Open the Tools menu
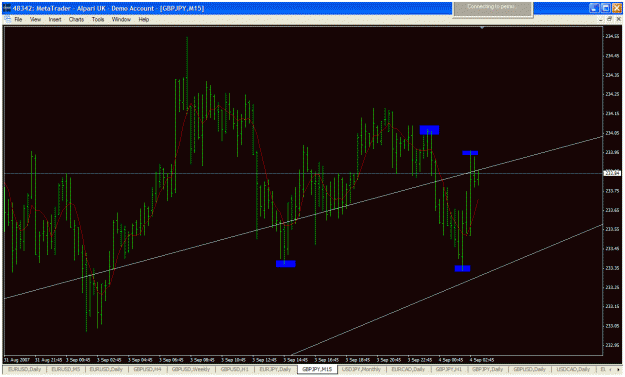625x377 pixels. [98, 19]
